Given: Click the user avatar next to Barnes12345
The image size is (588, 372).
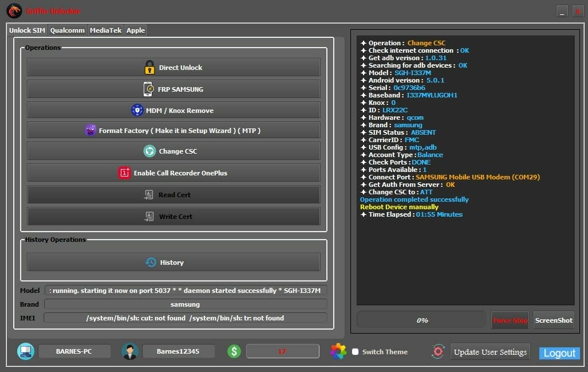Looking at the screenshot, I should [130, 351].
